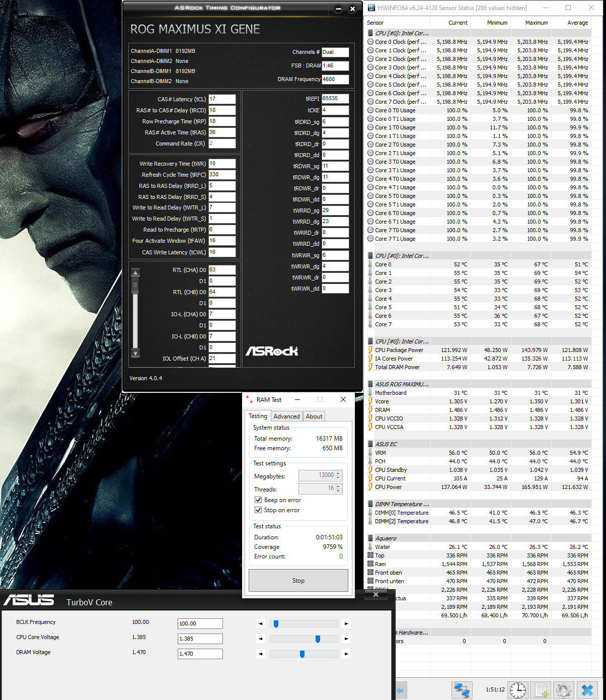Decrease BCLK Frequency with the left arrow
The width and height of the screenshot is (606, 700).
click(261, 624)
